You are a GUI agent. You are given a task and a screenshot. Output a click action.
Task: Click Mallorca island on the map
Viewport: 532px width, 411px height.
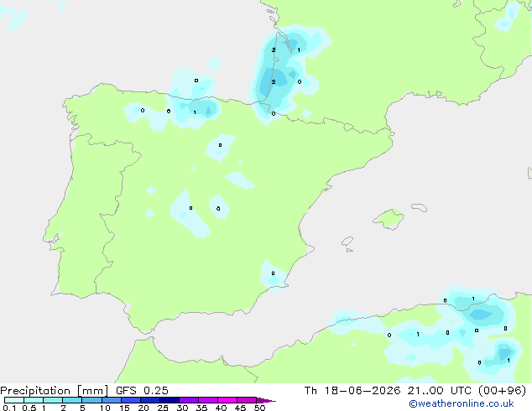[389, 219]
